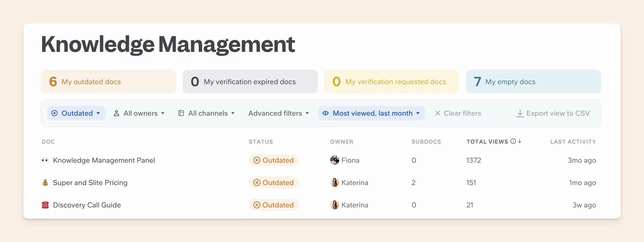Select the My empty docs card
644x242 pixels.
click(x=533, y=82)
